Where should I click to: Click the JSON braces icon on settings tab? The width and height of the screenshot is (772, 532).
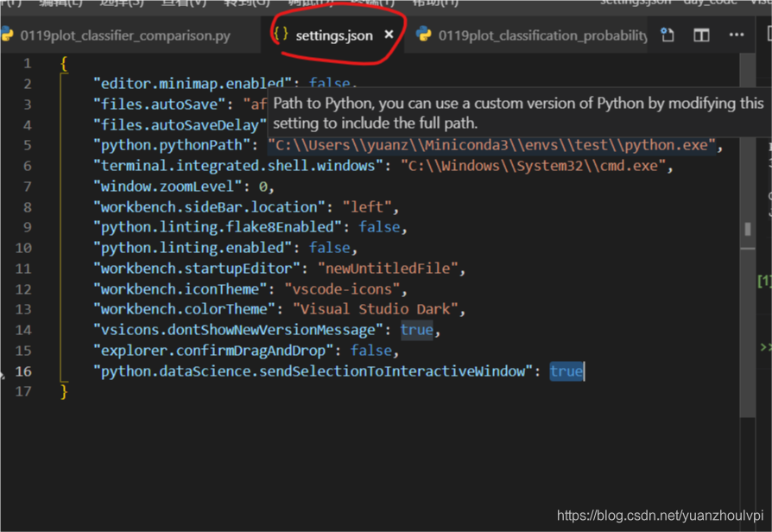pyautogui.click(x=281, y=34)
